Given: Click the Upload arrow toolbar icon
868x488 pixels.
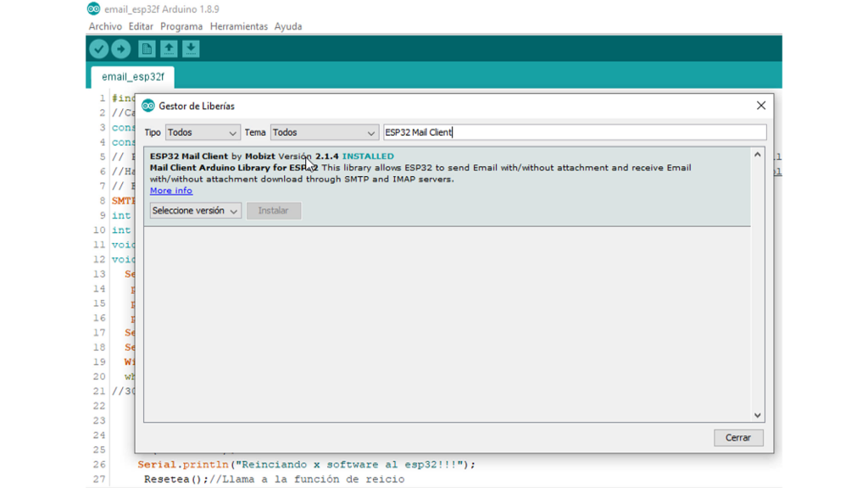Looking at the screenshot, I should [x=121, y=49].
